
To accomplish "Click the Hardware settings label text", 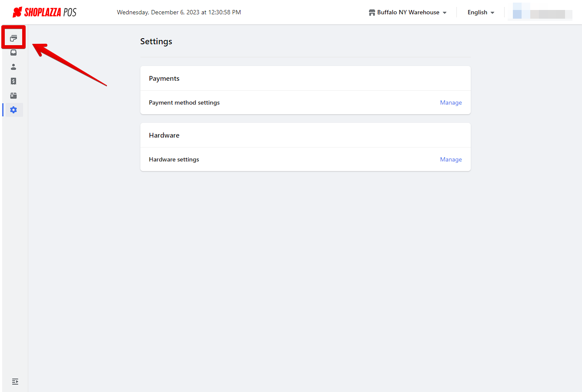I will point(174,160).
